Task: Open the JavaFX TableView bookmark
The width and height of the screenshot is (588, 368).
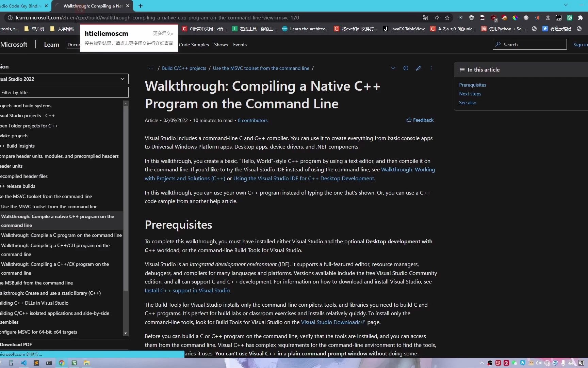Action: [404, 29]
